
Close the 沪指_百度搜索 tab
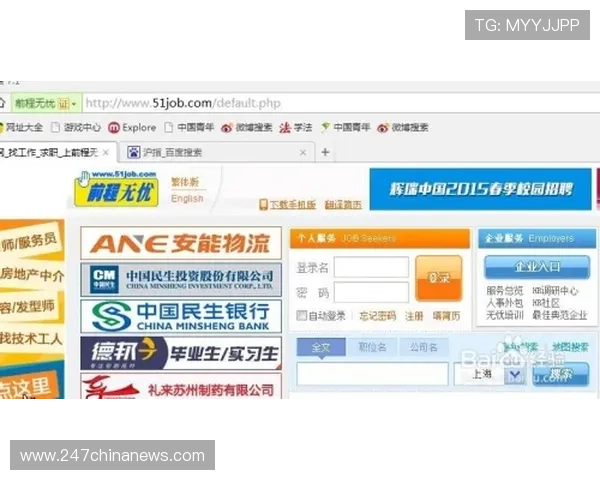[x=303, y=153]
